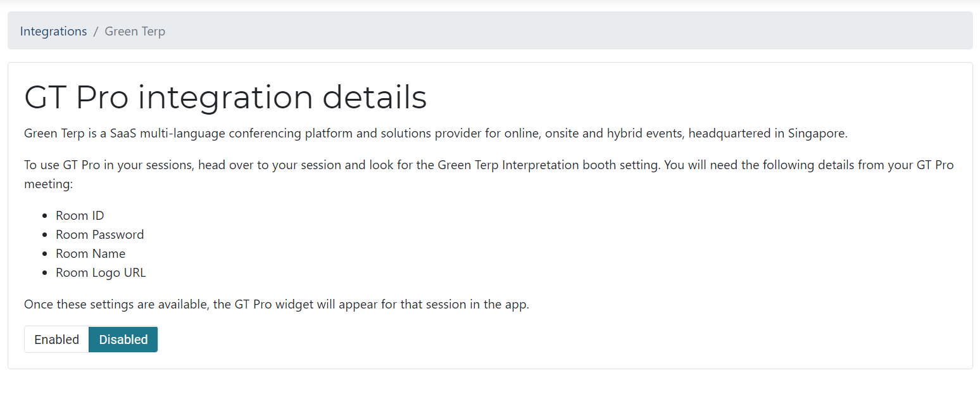
Task: Click the Room Name list item
Action: [91, 253]
